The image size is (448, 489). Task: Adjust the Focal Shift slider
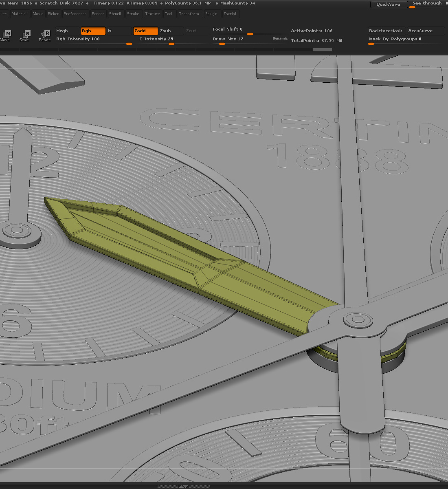(250, 31)
